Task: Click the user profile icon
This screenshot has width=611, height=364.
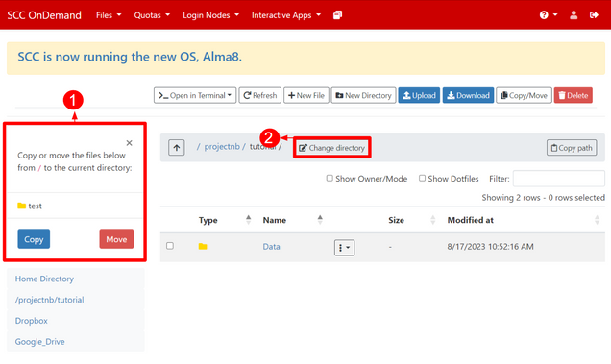Action: tap(574, 15)
